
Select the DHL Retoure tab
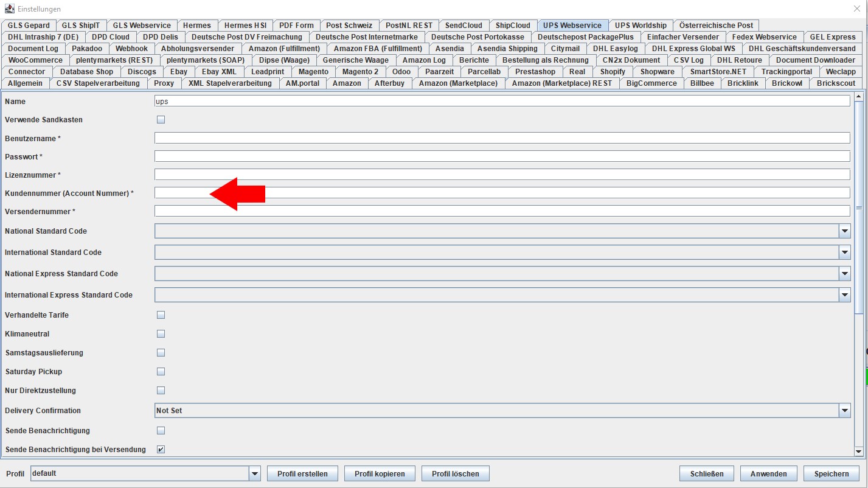click(x=739, y=60)
